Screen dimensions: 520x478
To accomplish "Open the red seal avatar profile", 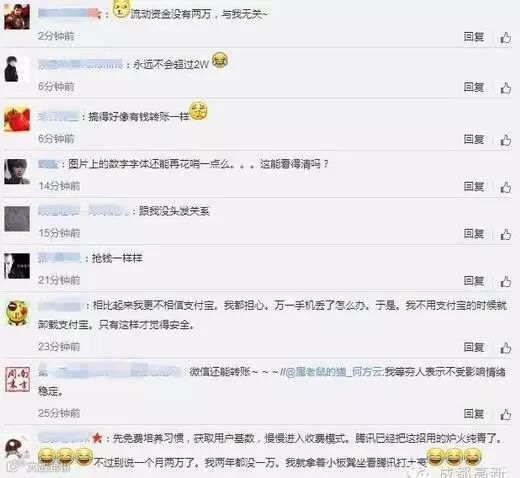I will (x=18, y=379).
